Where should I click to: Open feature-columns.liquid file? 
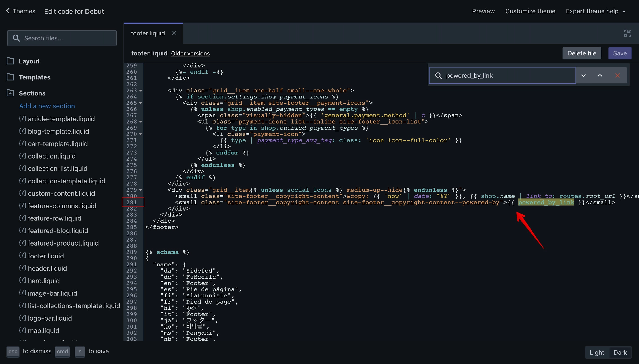click(62, 206)
